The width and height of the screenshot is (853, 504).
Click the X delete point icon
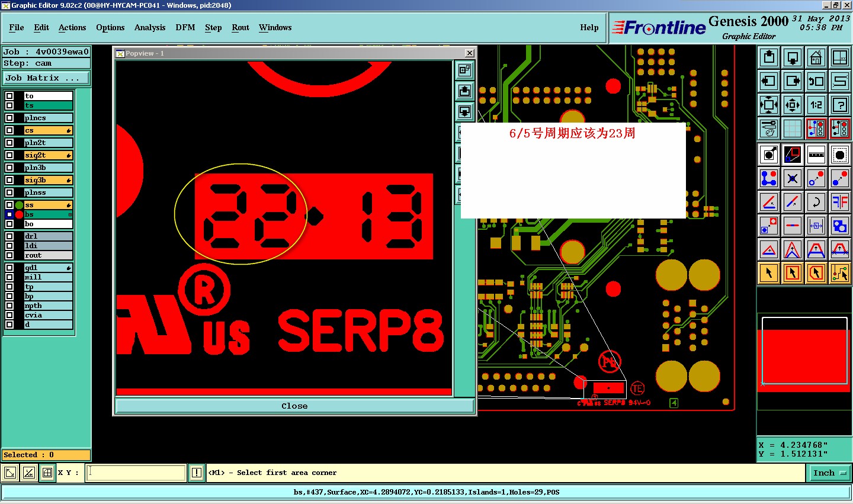(793, 178)
